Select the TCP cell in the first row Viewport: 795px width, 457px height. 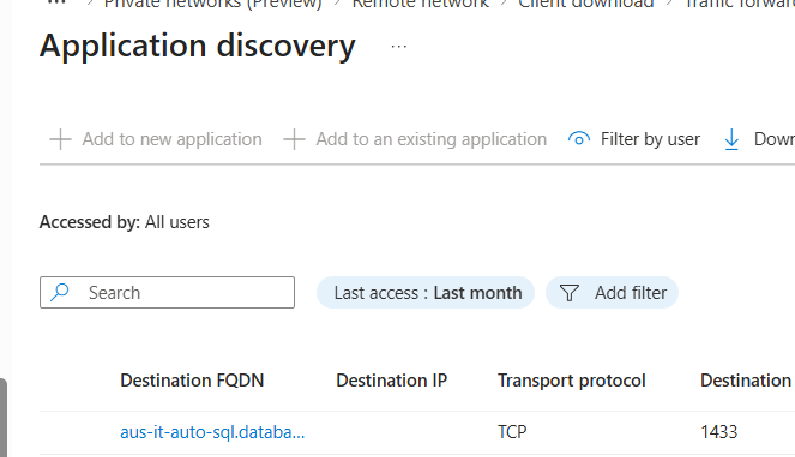pyautogui.click(x=512, y=432)
